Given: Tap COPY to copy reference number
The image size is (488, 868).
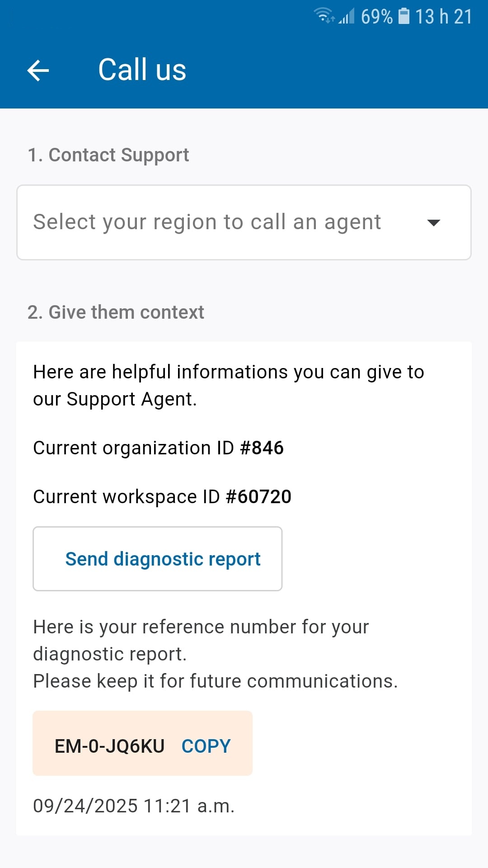Looking at the screenshot, I should [206, 746].
